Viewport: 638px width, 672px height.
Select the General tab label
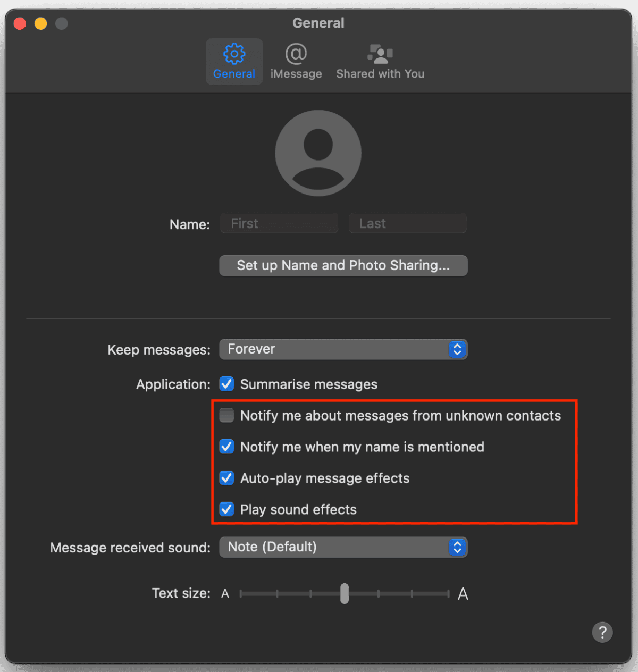[234, 74]
